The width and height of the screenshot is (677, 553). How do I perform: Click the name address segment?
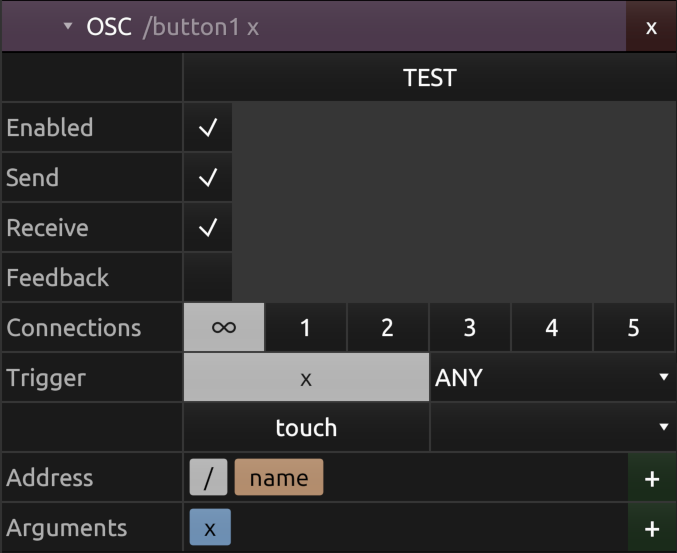(x=279, y=477)
